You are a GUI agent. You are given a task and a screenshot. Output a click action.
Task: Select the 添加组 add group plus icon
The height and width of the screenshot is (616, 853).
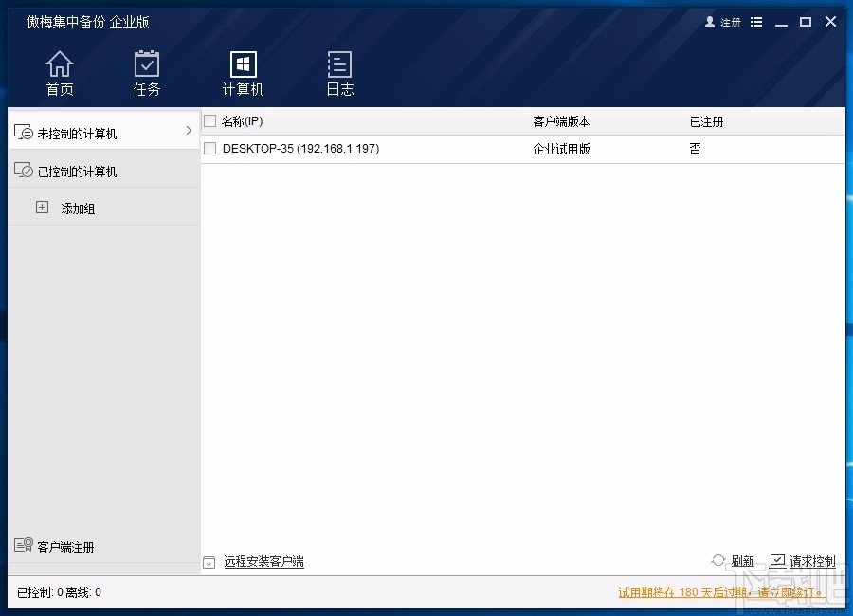coord(42,207)
